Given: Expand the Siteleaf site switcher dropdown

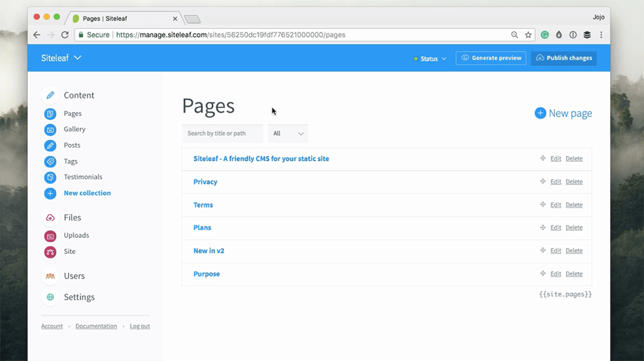Looking at the screenshot, I should point(62,58).
